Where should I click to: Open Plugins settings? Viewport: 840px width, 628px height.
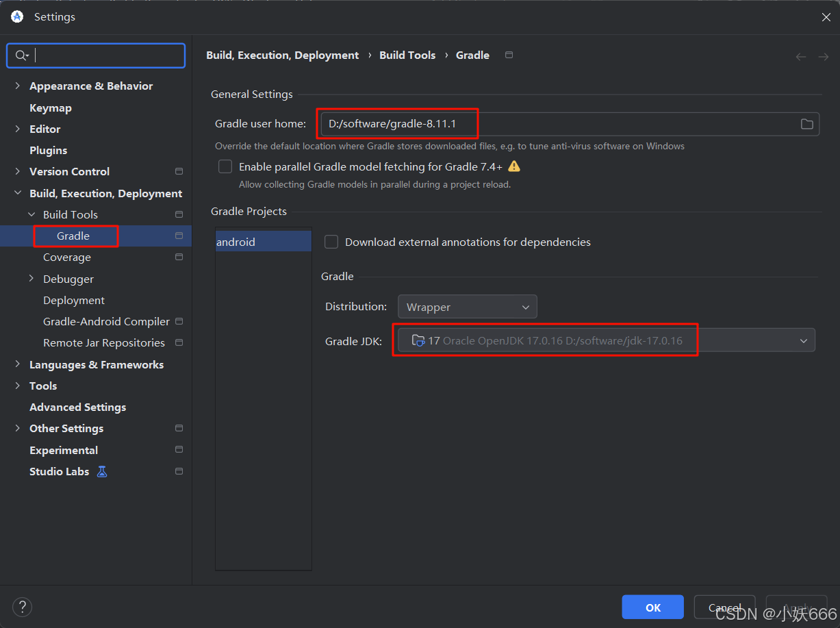(x=49, y=150)
